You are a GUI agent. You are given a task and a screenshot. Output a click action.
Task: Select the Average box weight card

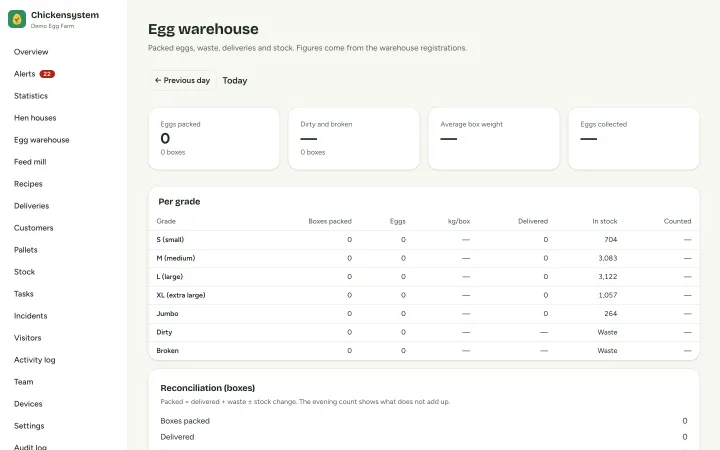click(x=494, y=139)
